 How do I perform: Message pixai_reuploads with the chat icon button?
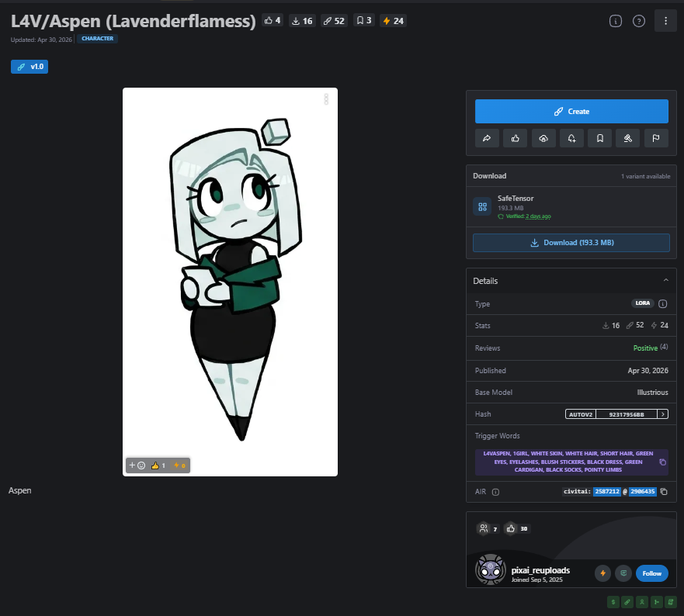click(623, 573)
